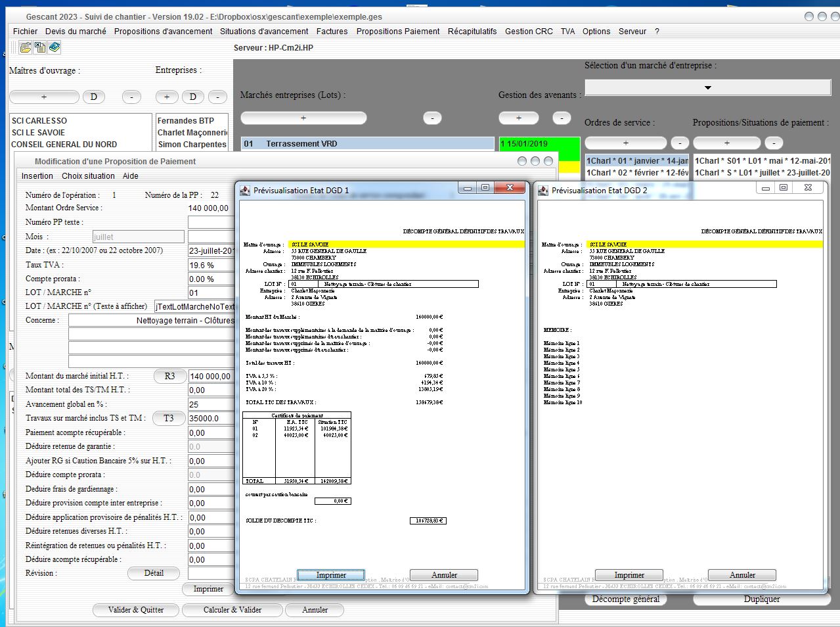The image size is (840, 627).
Task: Click the Dupliquer button
Action: [762, 599]
